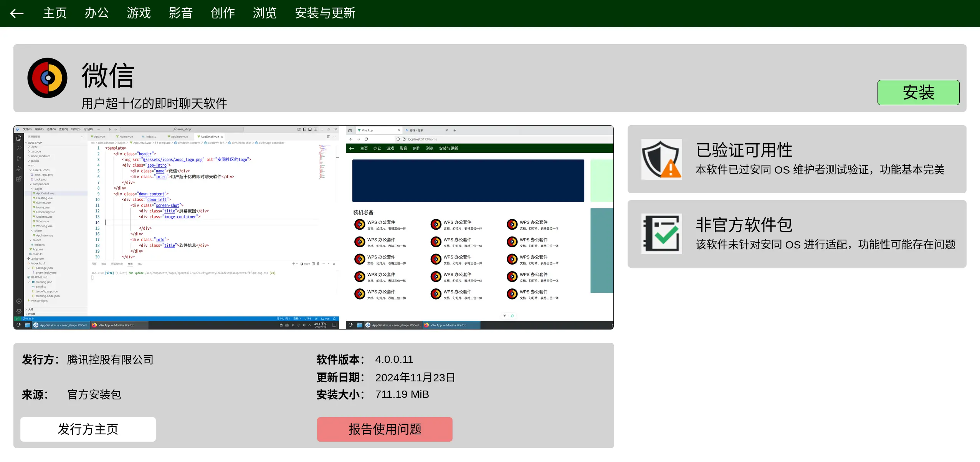Open the 主页 navigation tab
This screenshot has height=462, width=980.
point(55,13)
